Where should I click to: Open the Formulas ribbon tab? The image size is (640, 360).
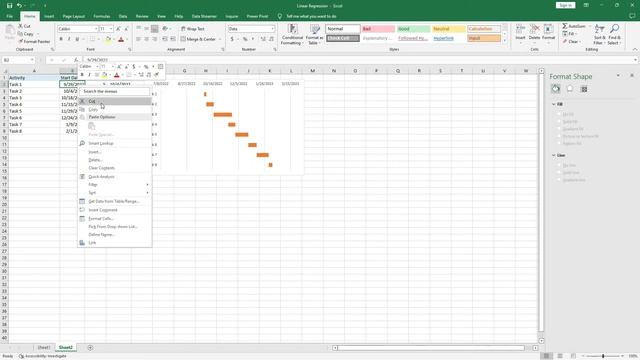[102, 16]
